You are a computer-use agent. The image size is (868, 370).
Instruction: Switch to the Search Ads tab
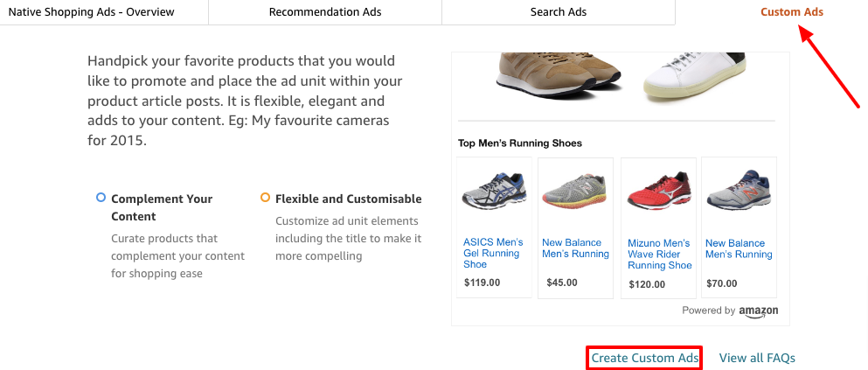pos(558,12)
